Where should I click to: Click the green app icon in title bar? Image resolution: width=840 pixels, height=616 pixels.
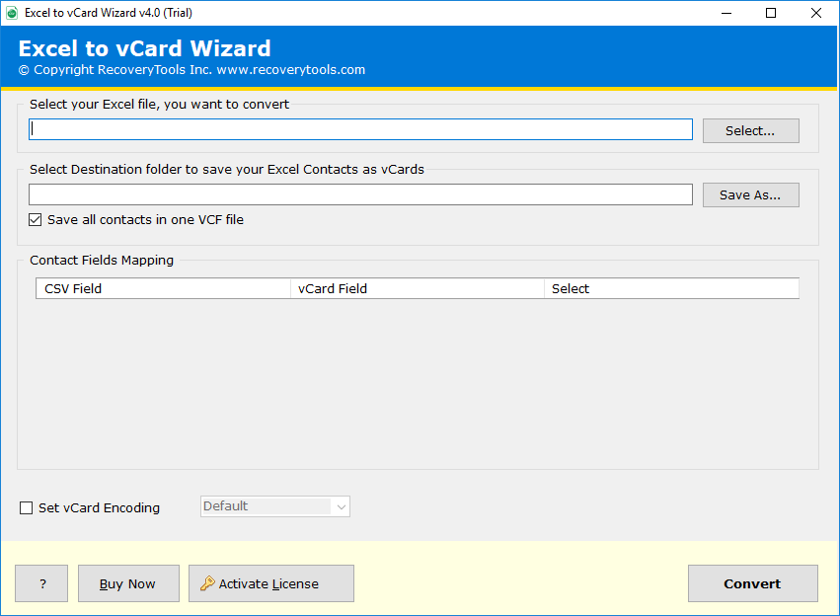click(x=14, y=13)
